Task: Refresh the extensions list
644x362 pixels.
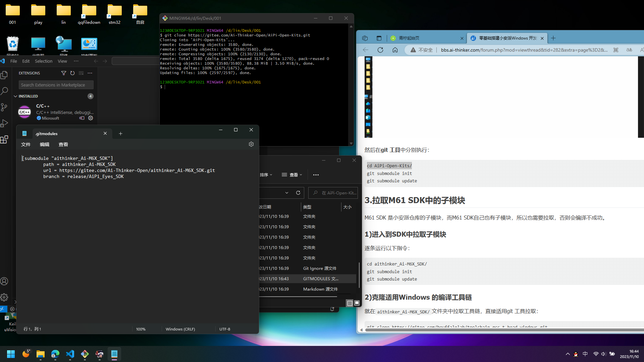Action: [72, 73]
